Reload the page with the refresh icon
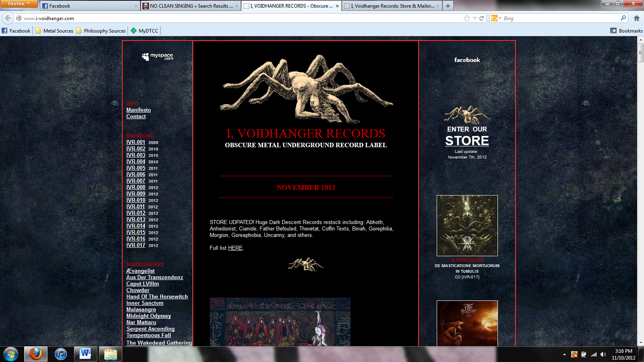Viewport: 644px width, 362px height. click(481, 18)
